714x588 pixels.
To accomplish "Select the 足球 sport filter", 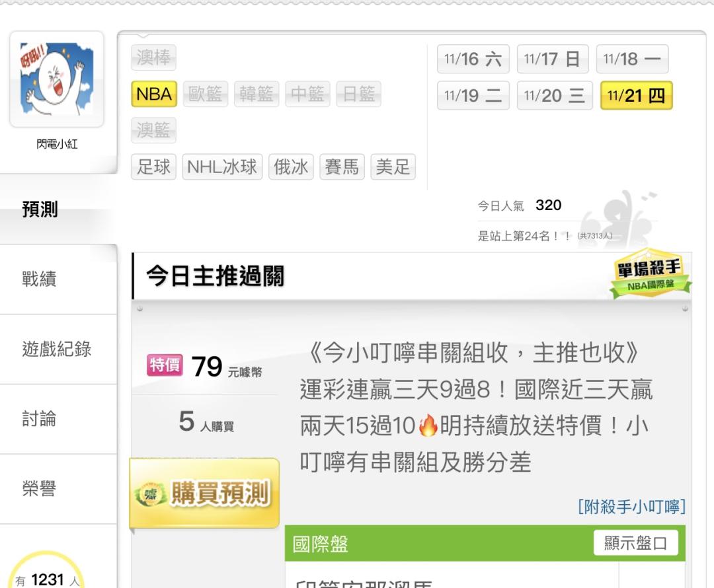I will pyautogui.click(x=153, y=167).
